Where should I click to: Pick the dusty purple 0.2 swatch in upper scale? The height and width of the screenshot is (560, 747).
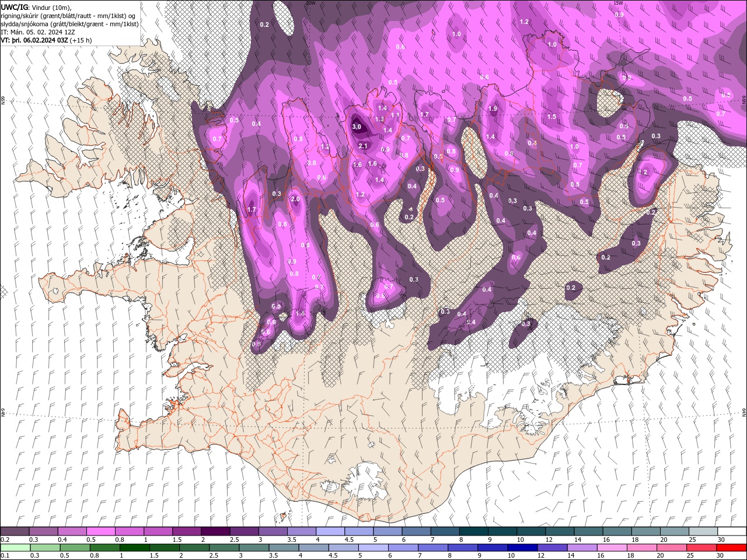[15, 531]
